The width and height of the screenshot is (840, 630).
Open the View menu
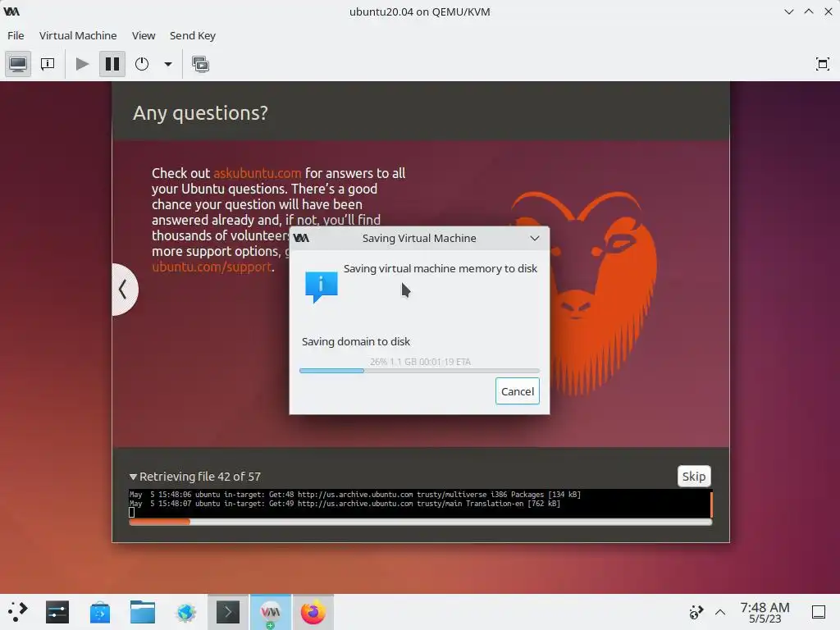click(144, 35)
